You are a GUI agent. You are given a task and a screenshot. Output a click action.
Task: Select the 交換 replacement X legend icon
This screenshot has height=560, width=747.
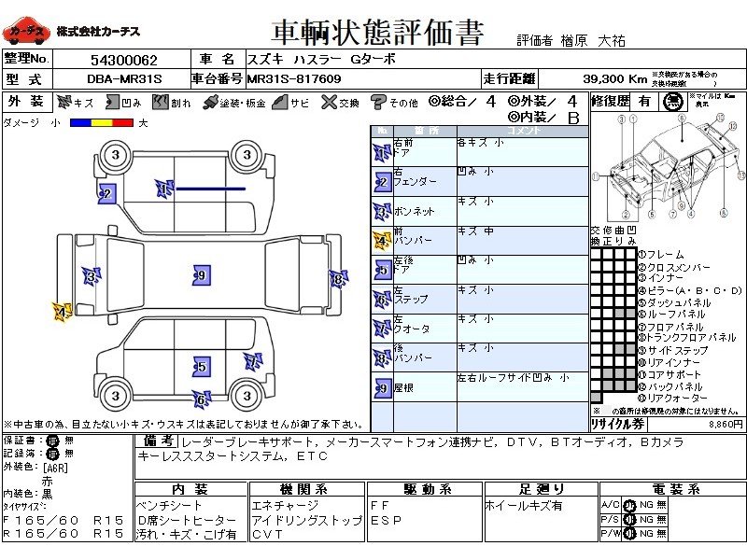point(329,102)
